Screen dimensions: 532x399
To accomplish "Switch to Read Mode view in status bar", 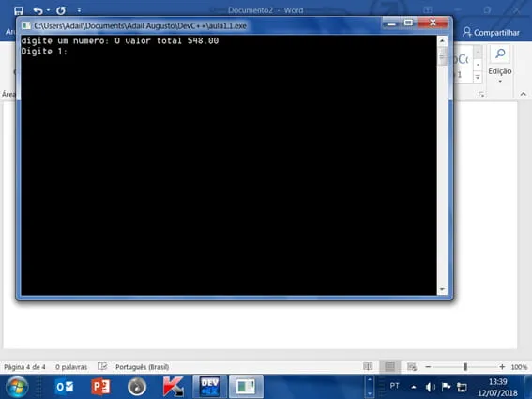I will [x=368, y=366].
